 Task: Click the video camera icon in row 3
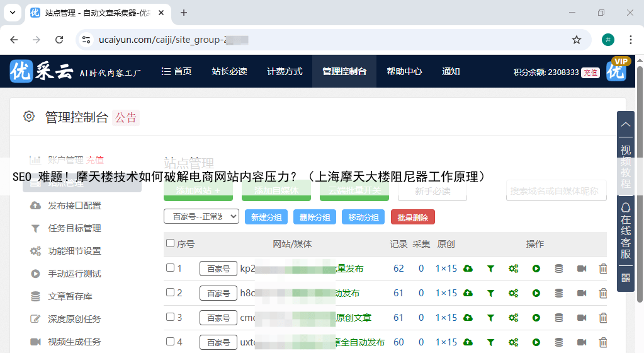[x=581, y=318]
